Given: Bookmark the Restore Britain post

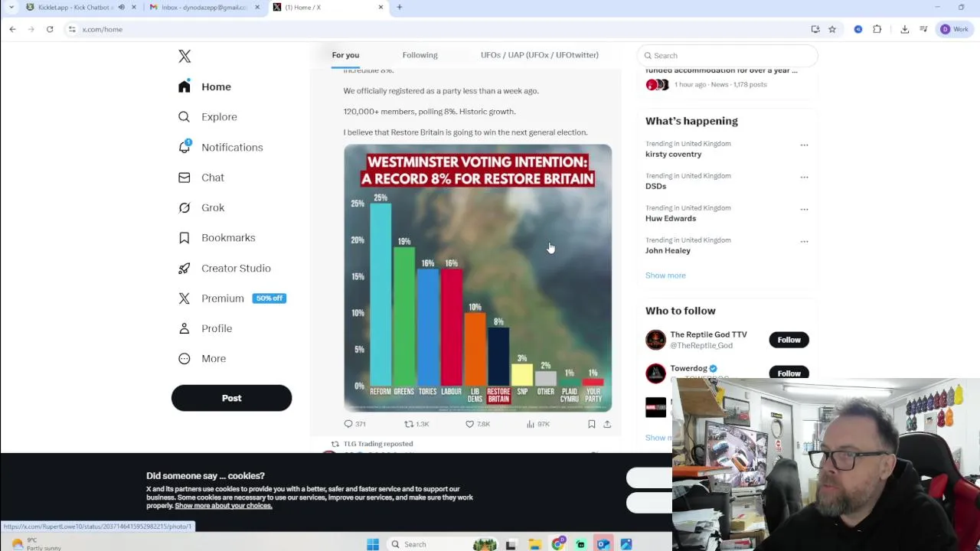Looking at the screenshot, I should coord(591,424).
